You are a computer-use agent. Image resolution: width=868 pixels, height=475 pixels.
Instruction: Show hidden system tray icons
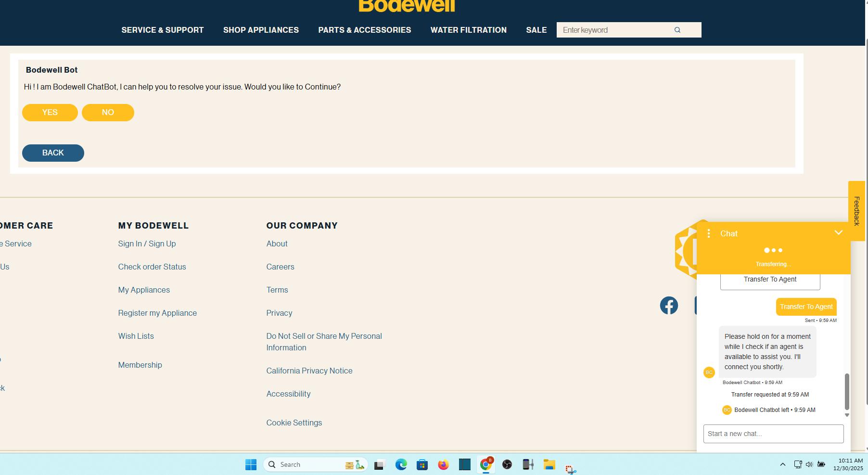782,464
